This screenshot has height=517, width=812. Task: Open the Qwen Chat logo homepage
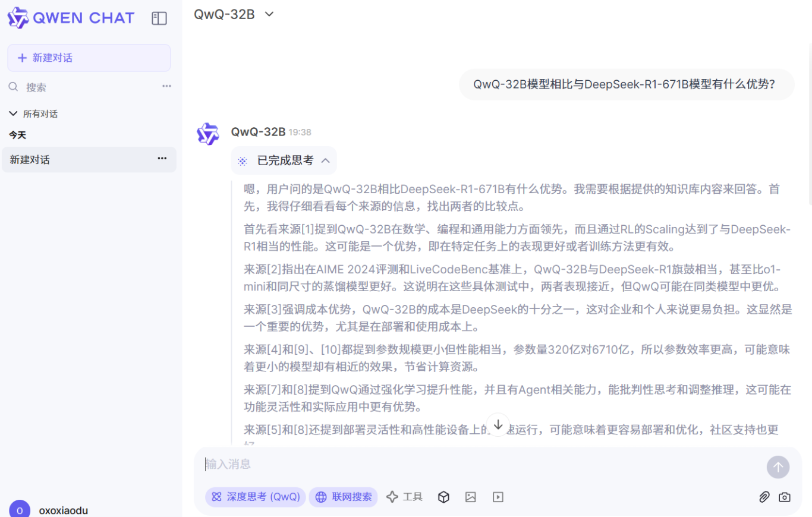(x=70, y=18)
